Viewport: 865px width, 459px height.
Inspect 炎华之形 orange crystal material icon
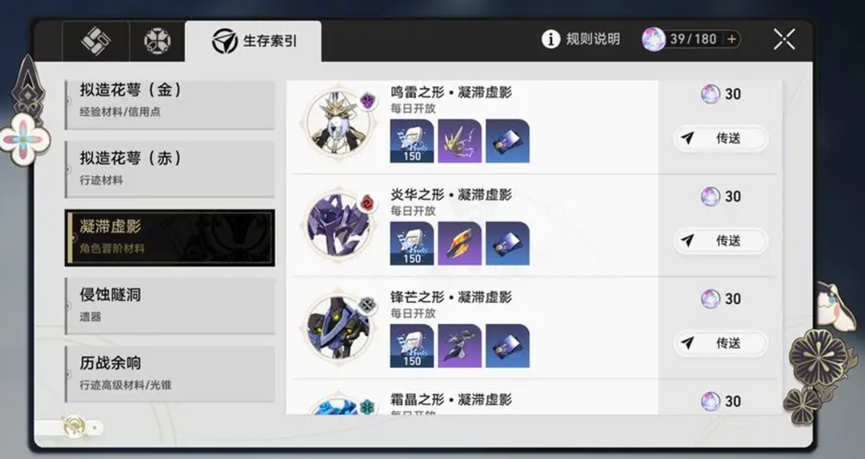pyautogui.click(x=460, y=243)
